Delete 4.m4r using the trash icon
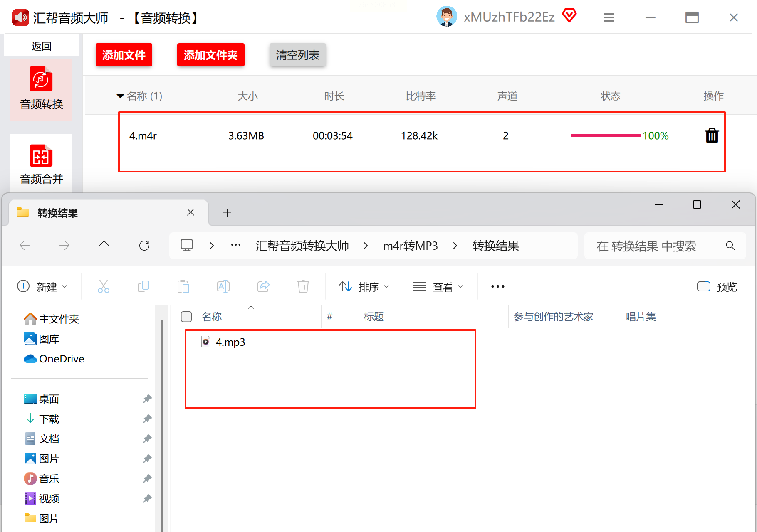The height and width of the screenshot is (532, 757). [x=712, y=136]
